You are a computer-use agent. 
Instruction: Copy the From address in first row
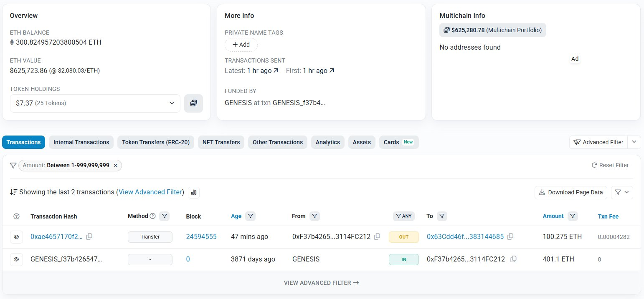tap(377, 236)
